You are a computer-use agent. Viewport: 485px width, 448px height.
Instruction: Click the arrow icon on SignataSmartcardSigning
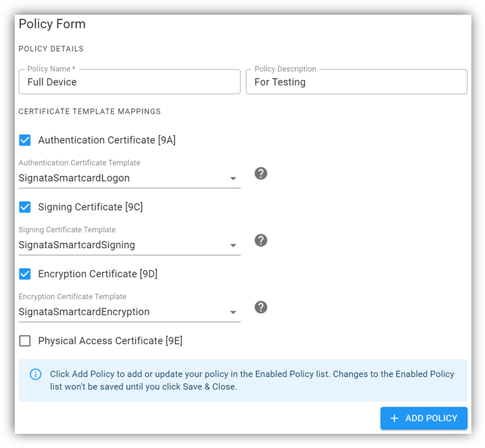pyautogui.click(x=233, y=246)
